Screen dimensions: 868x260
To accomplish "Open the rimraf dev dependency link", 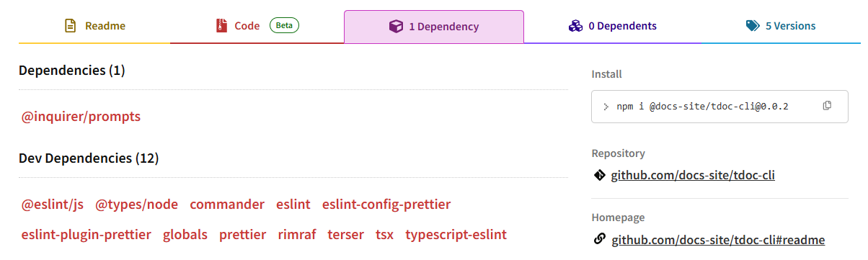I will [x=297, y=235].
